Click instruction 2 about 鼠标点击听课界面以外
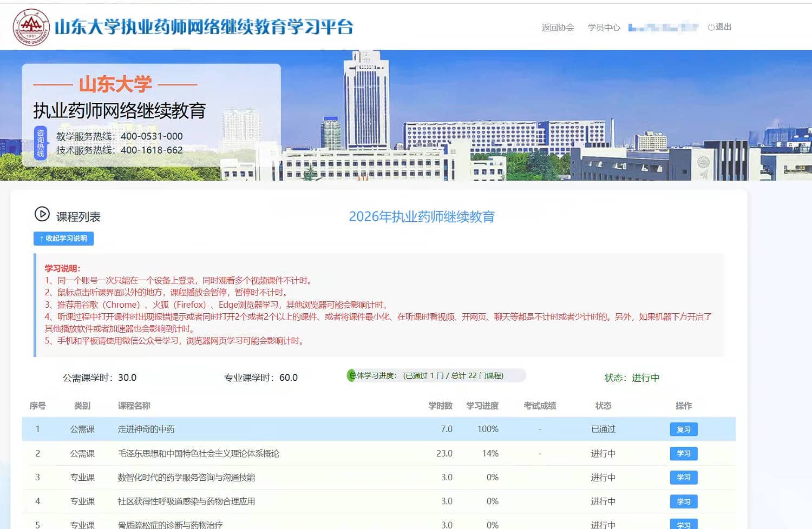The image size is (812, 529). tap(168, 293)
